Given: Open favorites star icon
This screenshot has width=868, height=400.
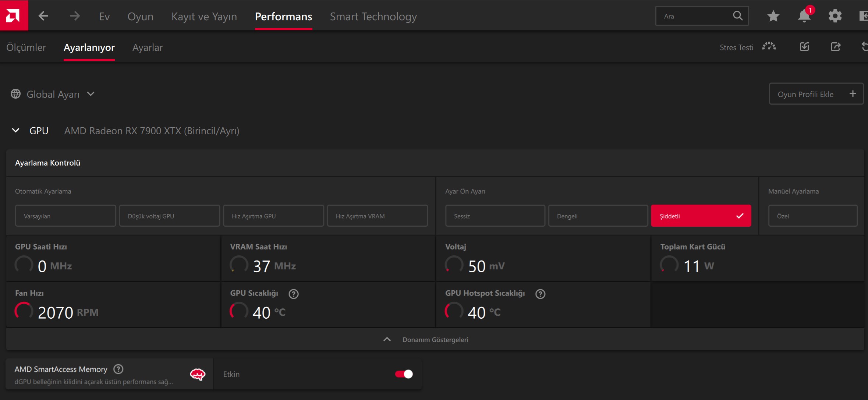Looking at the screenshot, I should coord(773,16).
